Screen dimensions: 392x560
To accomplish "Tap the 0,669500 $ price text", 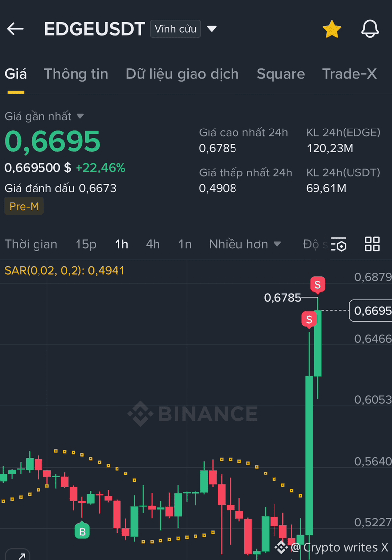I will 38,168.
